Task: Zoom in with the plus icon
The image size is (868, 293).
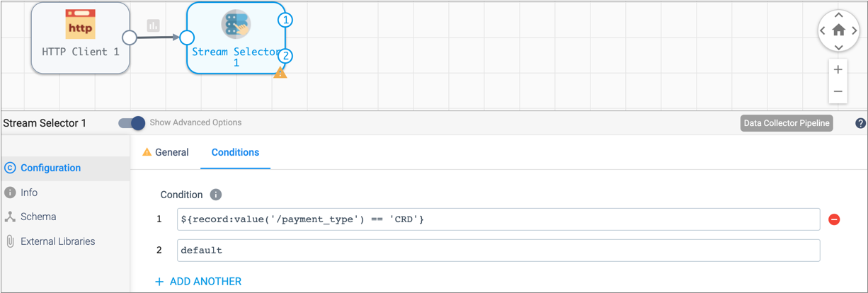Action: (x=838, y=69)
